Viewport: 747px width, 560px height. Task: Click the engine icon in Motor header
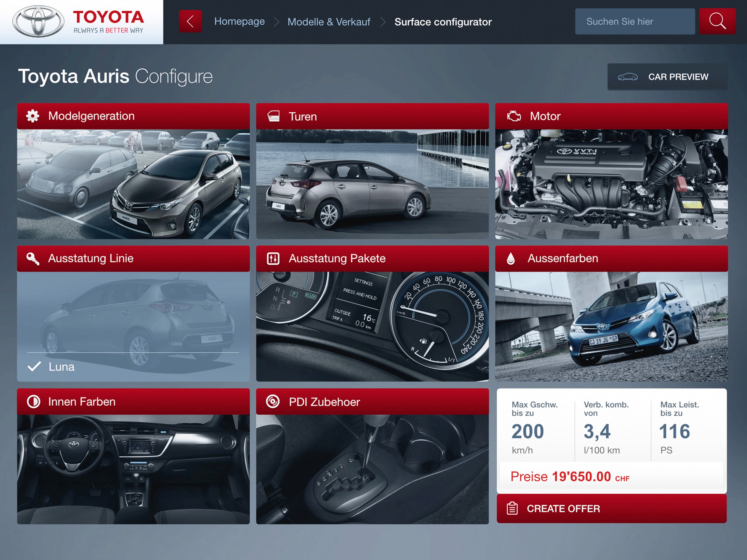tap(514, 116)
